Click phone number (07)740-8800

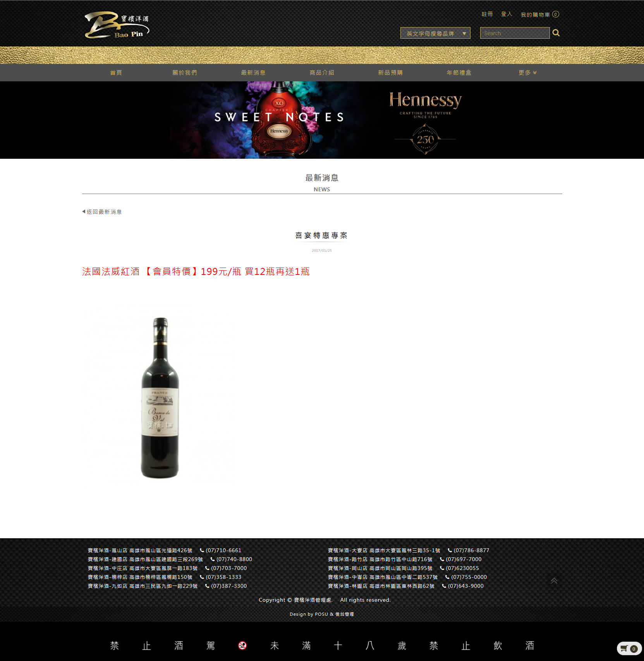coord(234,559)
